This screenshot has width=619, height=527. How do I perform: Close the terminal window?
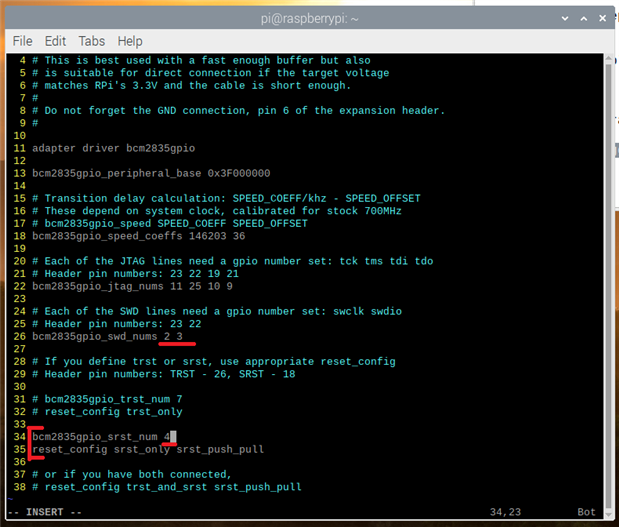[x=602, y=19]
